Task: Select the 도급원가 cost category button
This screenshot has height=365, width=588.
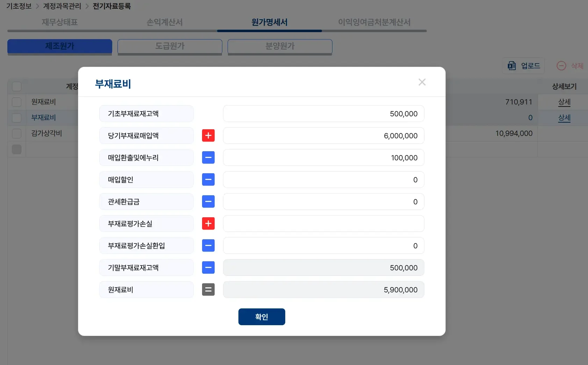Action: [170, 46]
